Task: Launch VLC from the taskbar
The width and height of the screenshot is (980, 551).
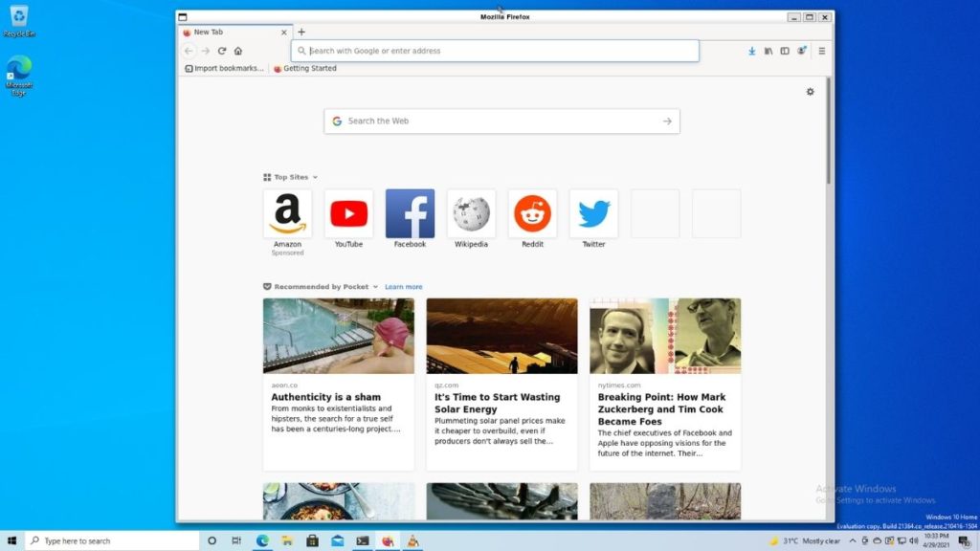Action: pos(412,540)
